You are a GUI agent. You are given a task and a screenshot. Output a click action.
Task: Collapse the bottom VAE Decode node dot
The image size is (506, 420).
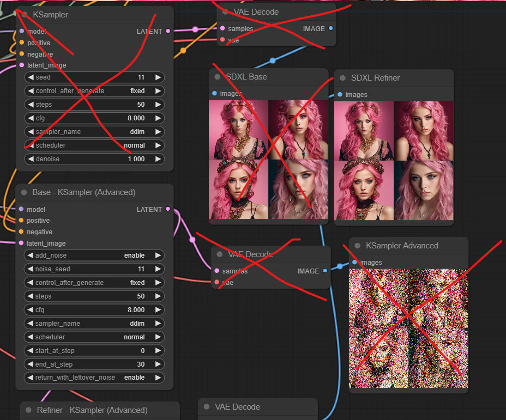tap(207, 407)
